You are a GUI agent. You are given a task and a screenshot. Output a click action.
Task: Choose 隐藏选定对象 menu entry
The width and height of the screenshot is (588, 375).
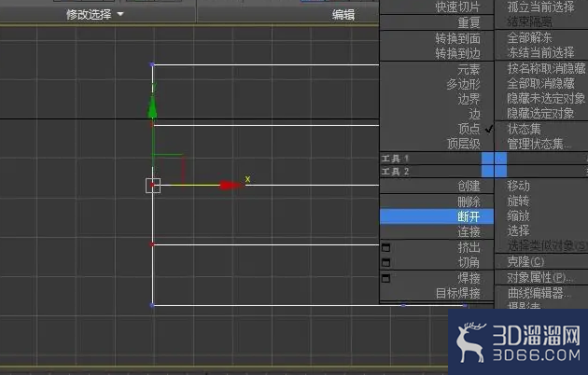(540, 113)
